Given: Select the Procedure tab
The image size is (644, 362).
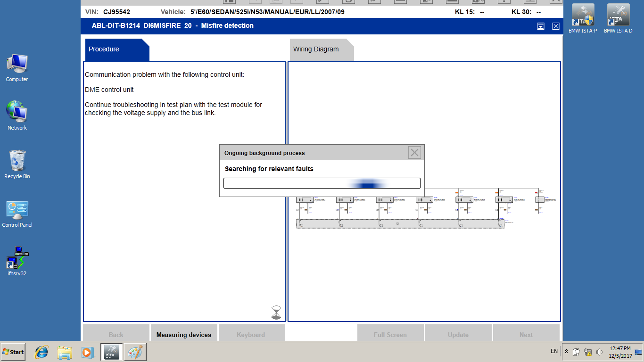Looking at the screenshot, I should coord(104,49).
